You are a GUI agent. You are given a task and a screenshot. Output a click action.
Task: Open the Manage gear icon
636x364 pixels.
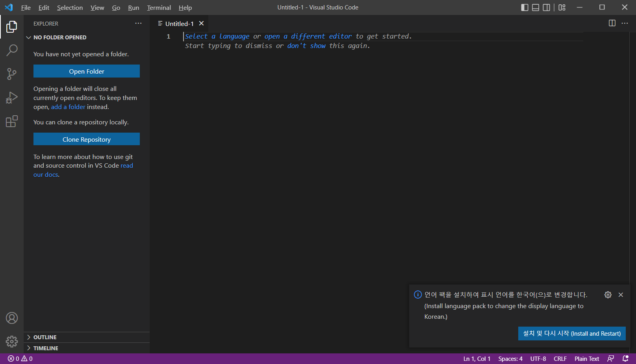click(x=12, y=342)
